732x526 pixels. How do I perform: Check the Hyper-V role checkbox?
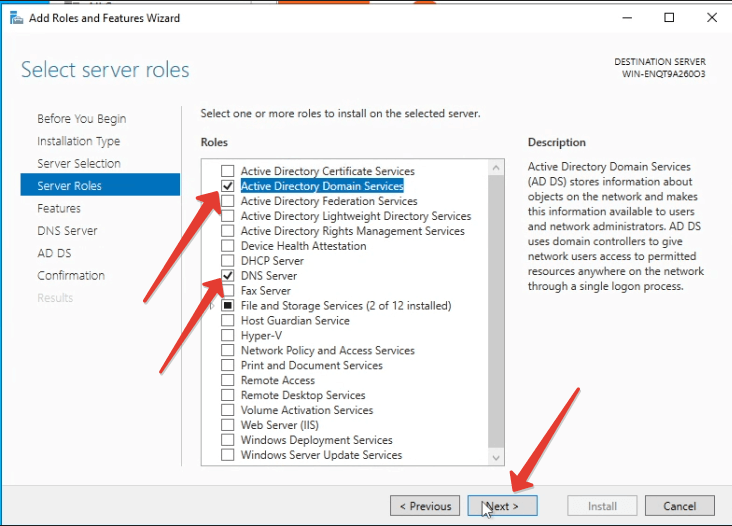[x=227, y=335]
